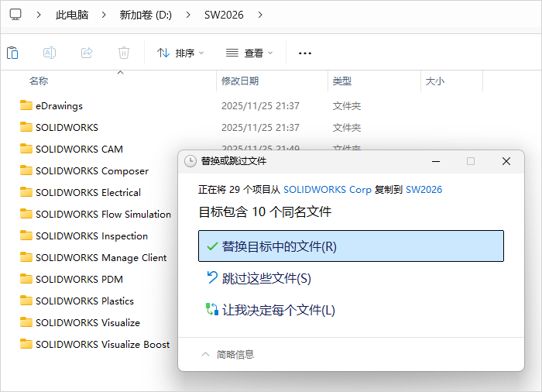Screen dimensions: 542x392
Task: Open the SOLIDWORKS Corp source link
Action: click(328, 190)
